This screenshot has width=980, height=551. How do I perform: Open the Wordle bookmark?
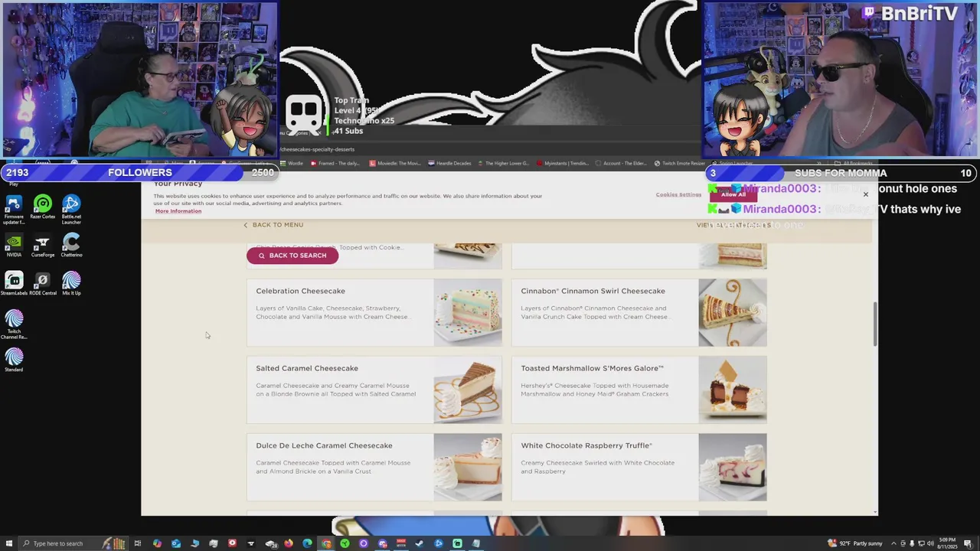292,163
